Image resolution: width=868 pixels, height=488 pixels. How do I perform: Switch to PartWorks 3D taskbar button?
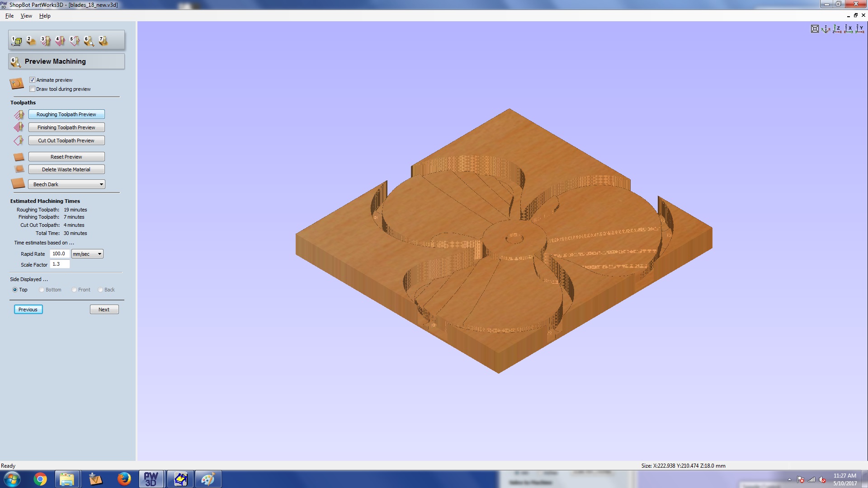pyautogui.click(x=151, y=479)
